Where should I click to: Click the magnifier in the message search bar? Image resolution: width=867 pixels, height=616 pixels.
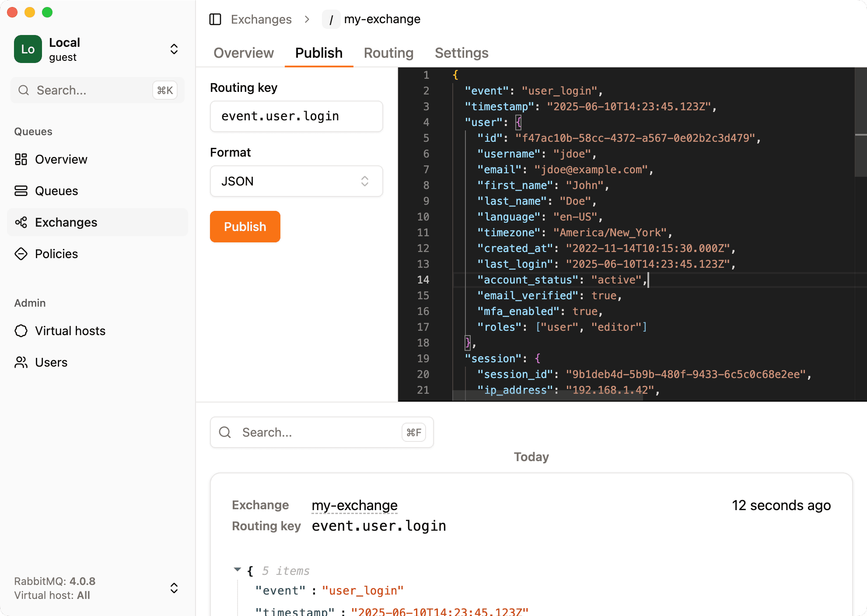click(x=225, y=432)
